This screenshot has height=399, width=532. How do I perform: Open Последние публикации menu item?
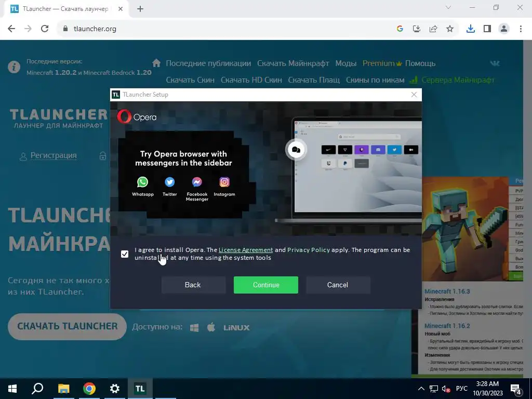(x=208, y=63)
